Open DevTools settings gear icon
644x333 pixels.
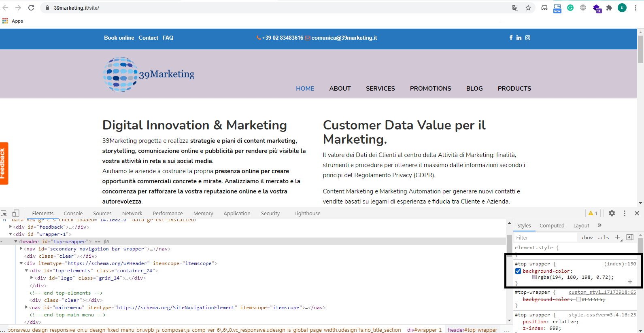point(612,213)
